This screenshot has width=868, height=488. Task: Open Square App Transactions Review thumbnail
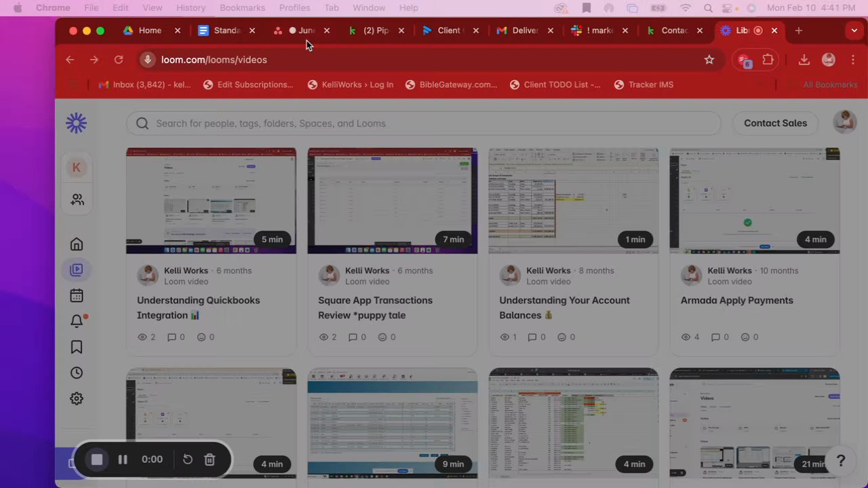tap(393, 201)
